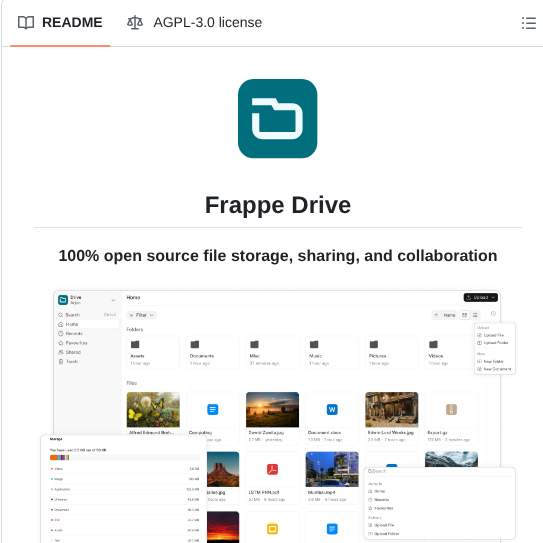Open the README outline list icon
Image resolution: width=543 pixels, height=543 pixels.
tap(529, 23)
